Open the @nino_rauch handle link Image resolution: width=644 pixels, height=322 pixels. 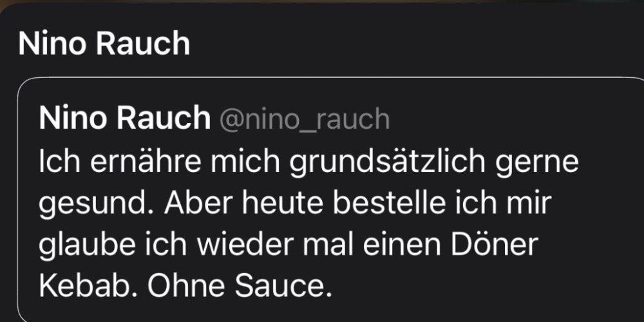tap(305, 119)
